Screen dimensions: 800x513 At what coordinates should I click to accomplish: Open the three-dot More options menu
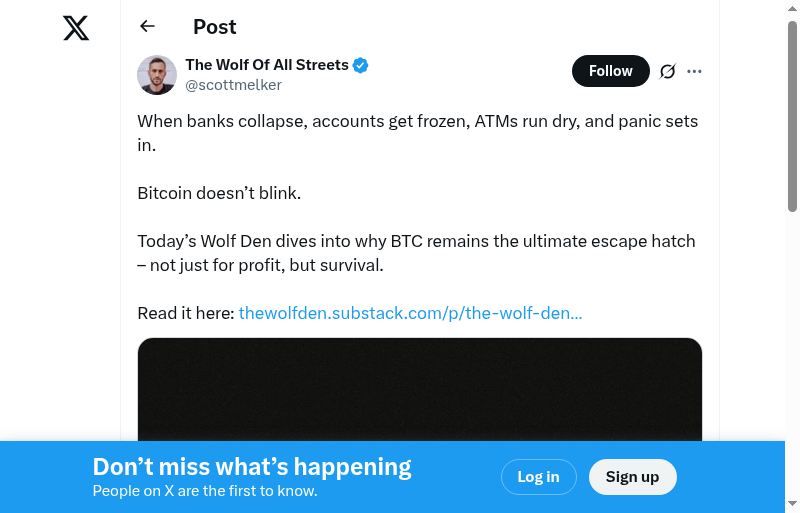tap(695, 71)
